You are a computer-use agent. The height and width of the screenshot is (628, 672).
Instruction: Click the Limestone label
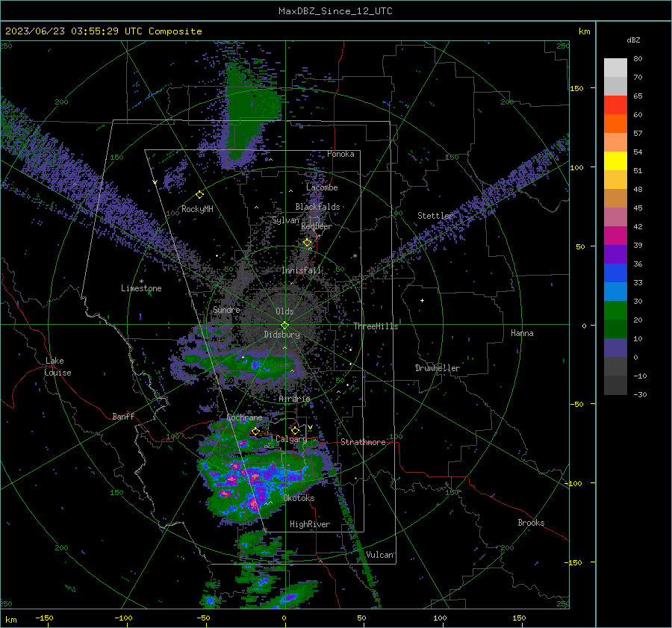pyautogui.click(x=141, y=288)
